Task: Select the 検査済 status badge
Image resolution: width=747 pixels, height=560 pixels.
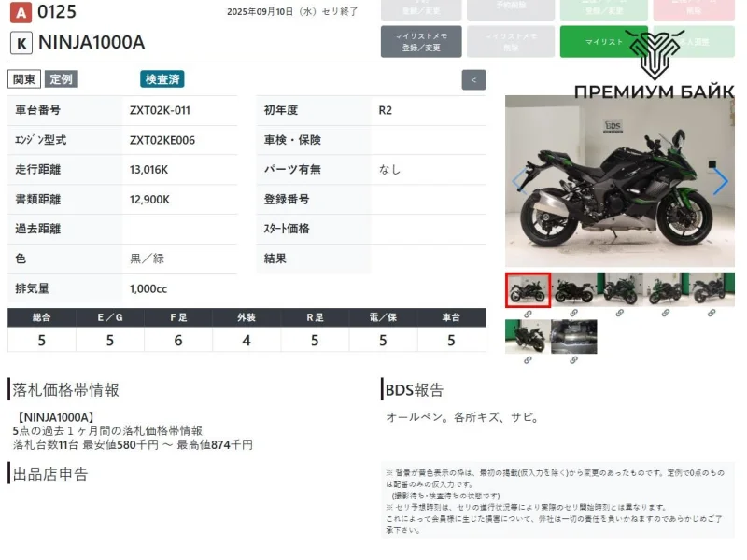Action: pyautogui.click(x=162, y=79)
